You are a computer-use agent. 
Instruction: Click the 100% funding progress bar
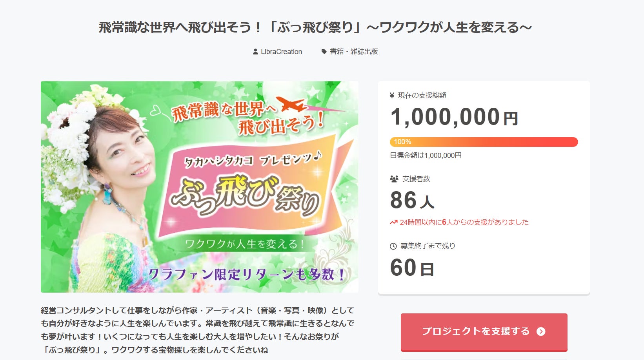click(484, 142)
